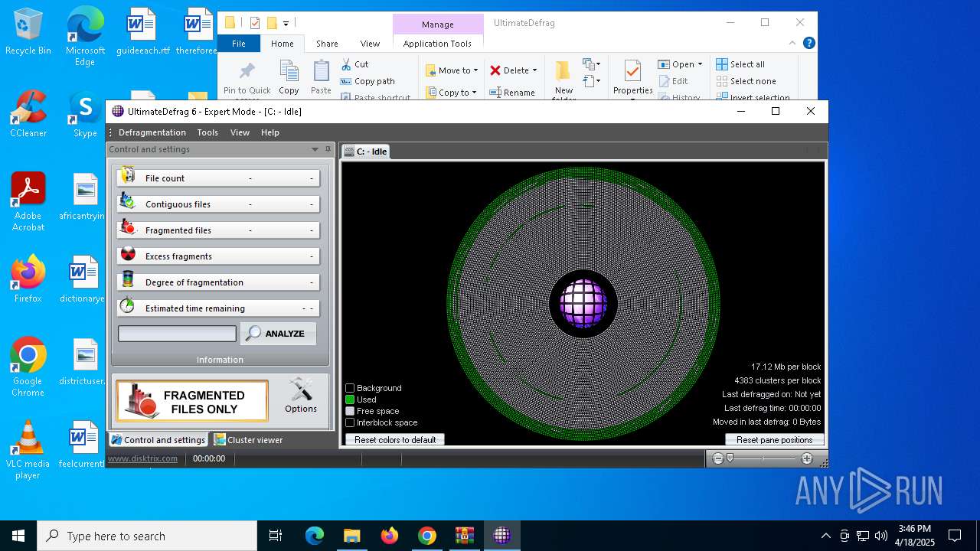
Task: Click Zoom out minus on status bar
Action: click(717, 458)
